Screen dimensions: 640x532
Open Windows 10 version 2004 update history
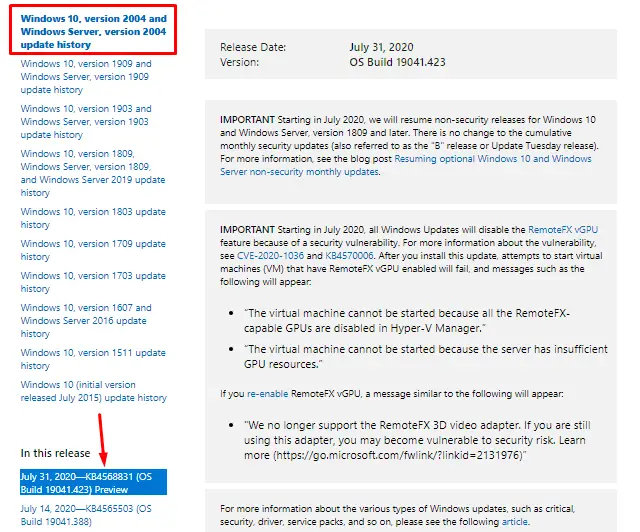[94, 31]
